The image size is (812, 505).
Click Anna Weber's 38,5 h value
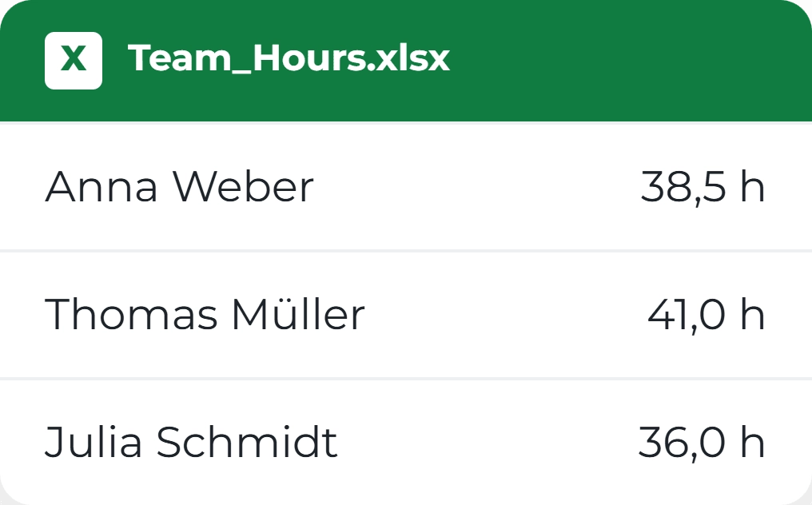click(x=703, y=186)
